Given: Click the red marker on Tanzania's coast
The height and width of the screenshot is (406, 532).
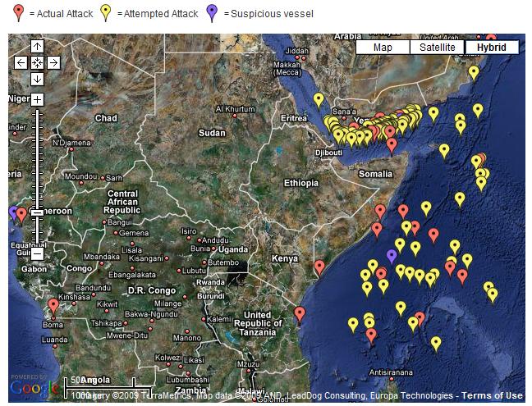Looking at the screenshot, I should 299,314.
